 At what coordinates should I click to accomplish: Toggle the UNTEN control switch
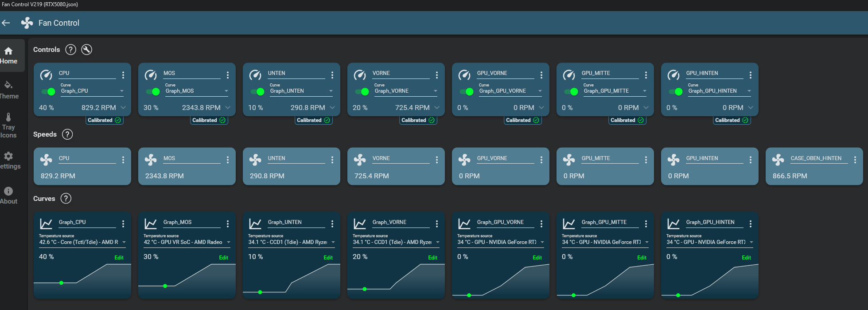pos(257,92)
